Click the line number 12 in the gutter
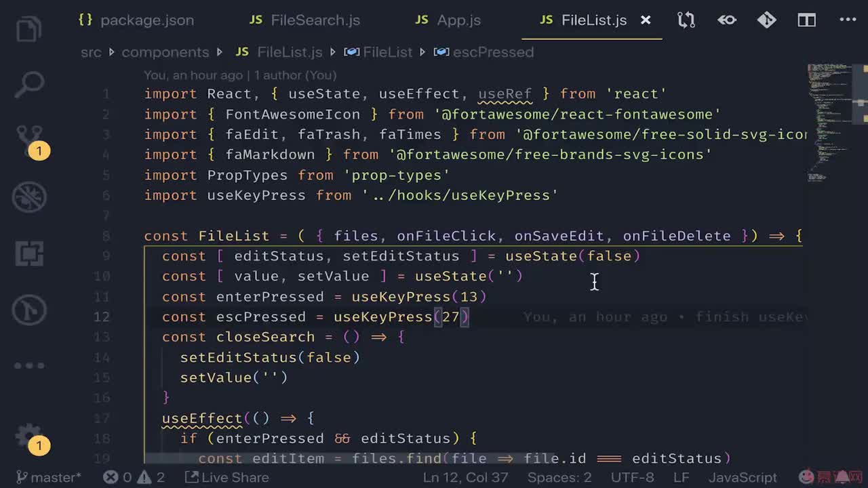Image resolution: width=868 pixels, height=488 pixels. pos(102,317)
